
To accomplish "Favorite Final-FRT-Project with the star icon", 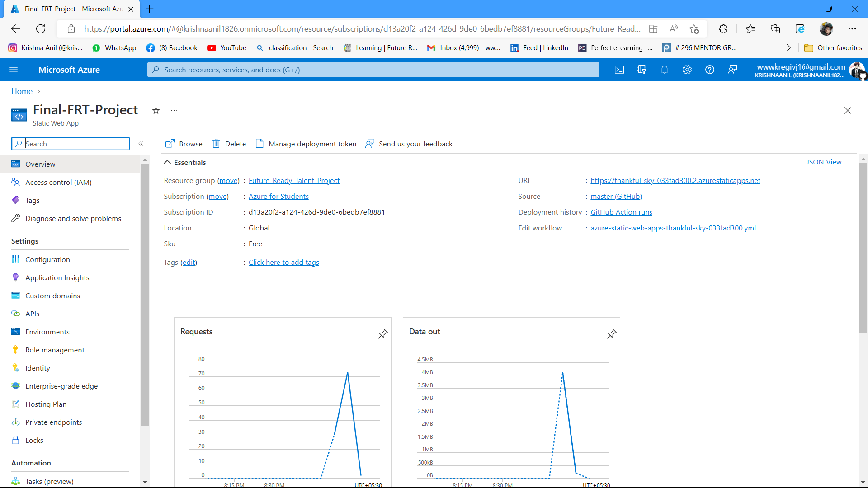I will click(156, 111).
